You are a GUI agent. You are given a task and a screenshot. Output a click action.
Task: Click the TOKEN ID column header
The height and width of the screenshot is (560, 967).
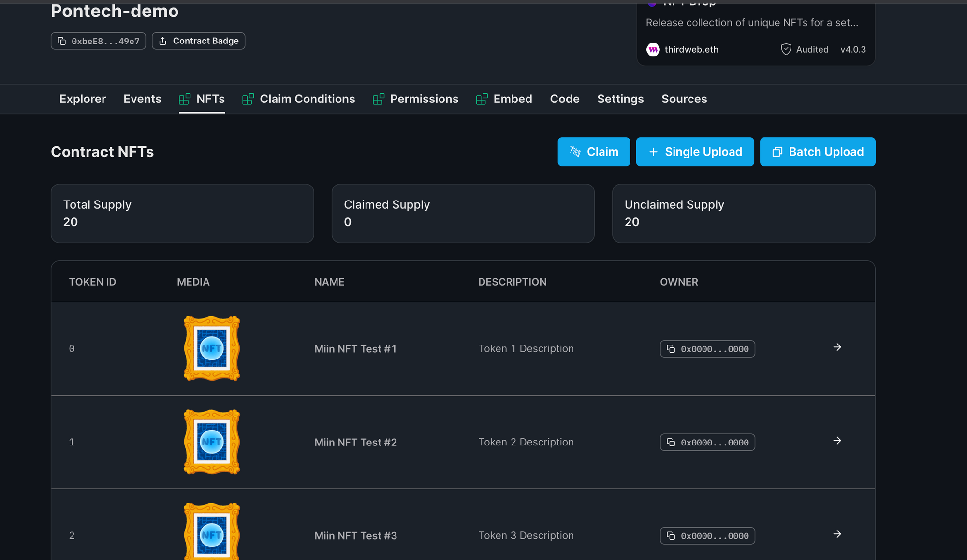pyautogui.click(x=92, y=282)
